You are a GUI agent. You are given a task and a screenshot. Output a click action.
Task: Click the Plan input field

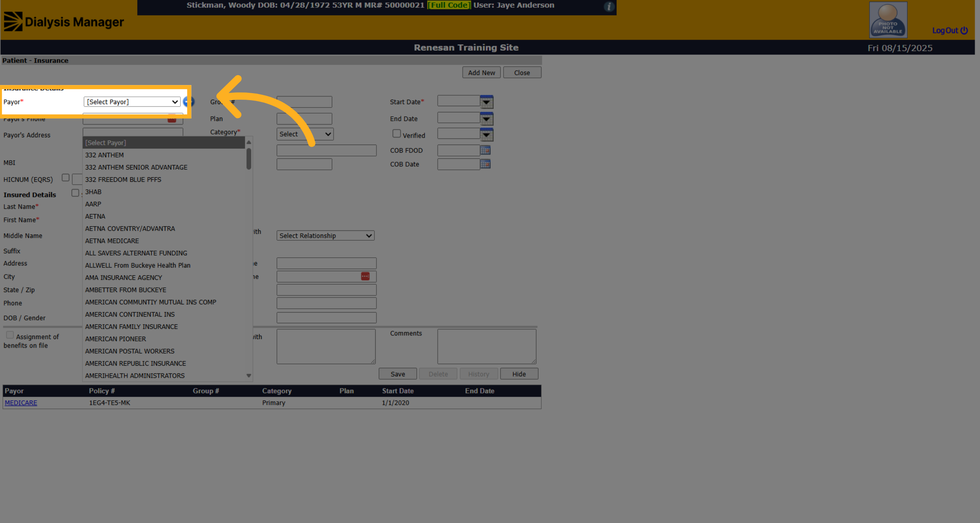click(304, 119)
